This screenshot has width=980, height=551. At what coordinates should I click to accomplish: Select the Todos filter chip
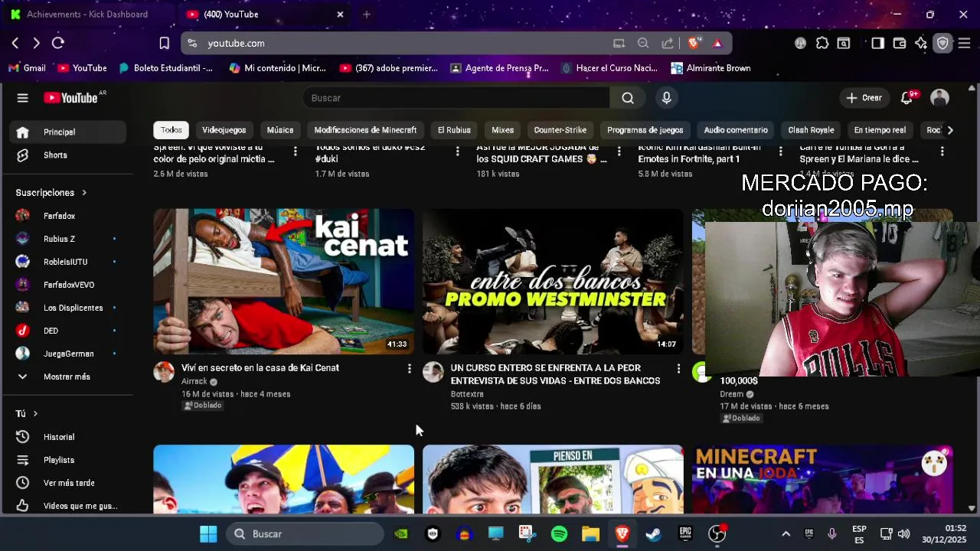pyautogui.click(x=171, y=130)
